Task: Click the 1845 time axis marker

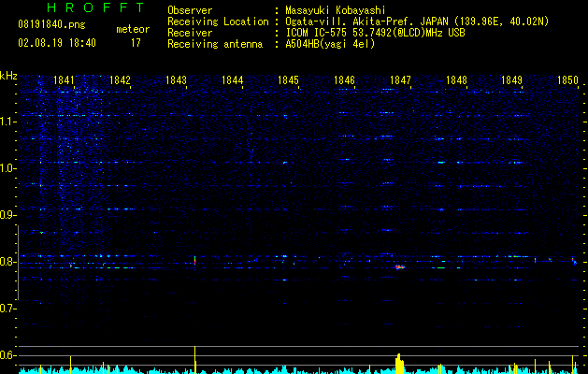Action: [288, 80]
